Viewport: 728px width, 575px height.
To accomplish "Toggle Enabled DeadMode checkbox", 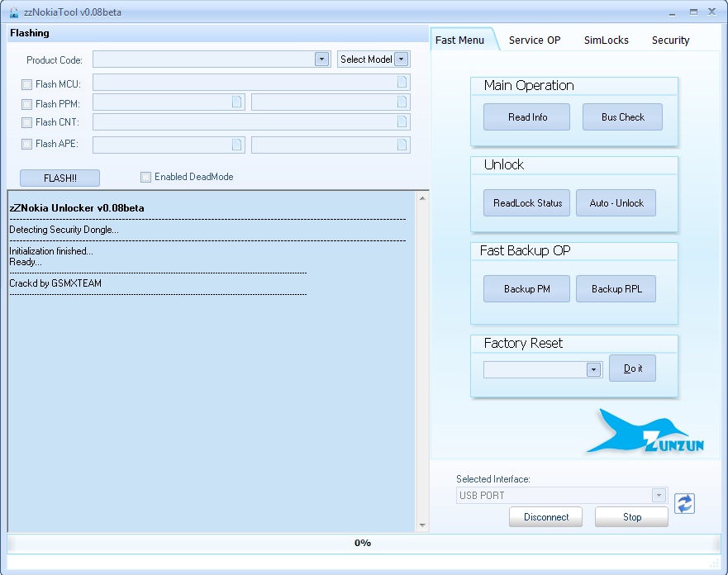I will coord(145,177).
